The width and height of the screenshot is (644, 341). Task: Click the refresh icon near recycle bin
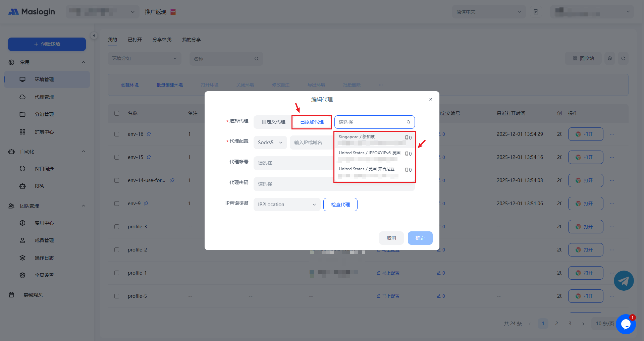coord(623,58)
